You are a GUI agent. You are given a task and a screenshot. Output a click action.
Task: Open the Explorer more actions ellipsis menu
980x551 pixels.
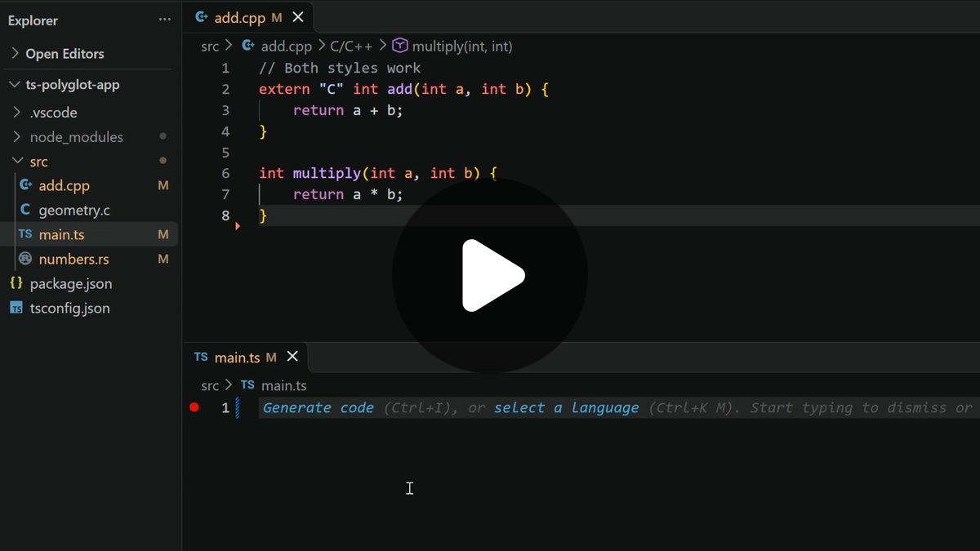(164, 20)
